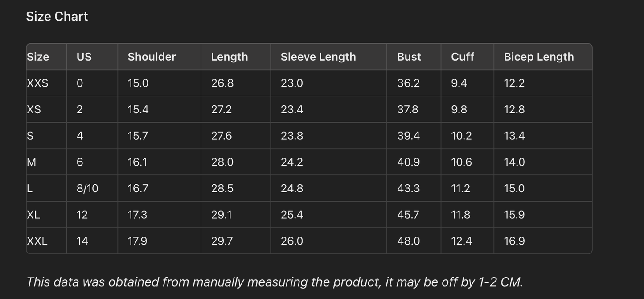Select the 24.2 sleeve length cell
644x299 pixels.
(x=291, y=162)
